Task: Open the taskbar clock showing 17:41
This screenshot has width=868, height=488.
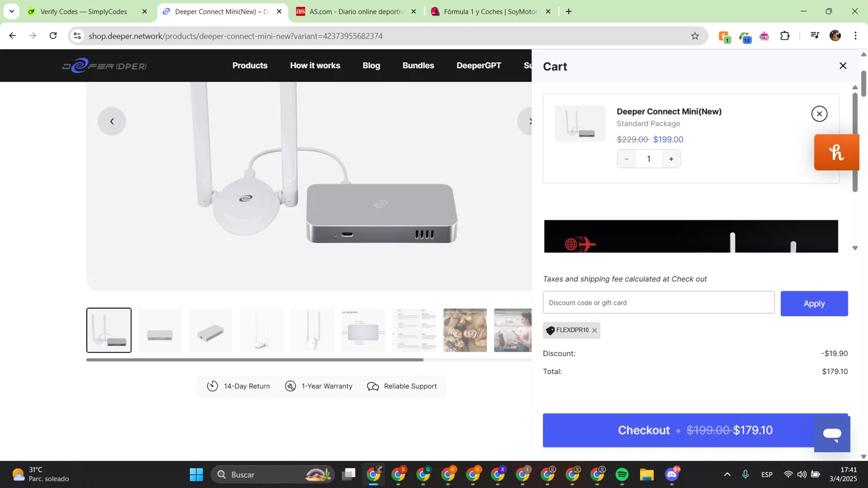Action: pos(843,475)
